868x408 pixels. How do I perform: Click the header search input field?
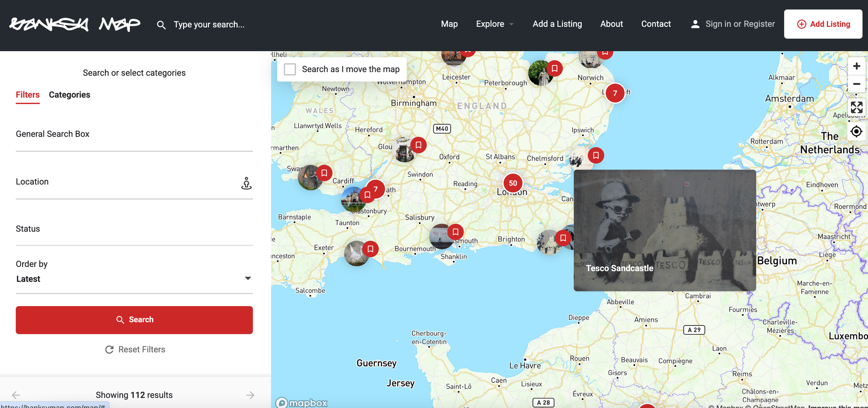coord(209,25)
